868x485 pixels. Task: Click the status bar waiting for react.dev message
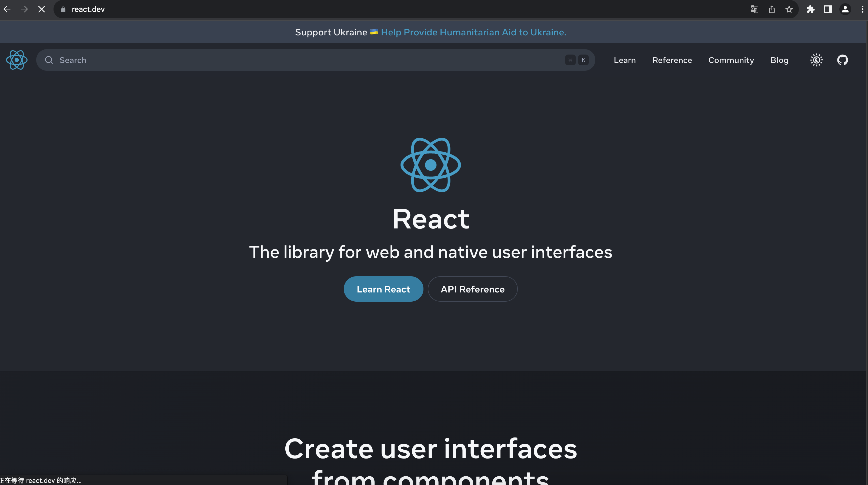coord(41,480)
